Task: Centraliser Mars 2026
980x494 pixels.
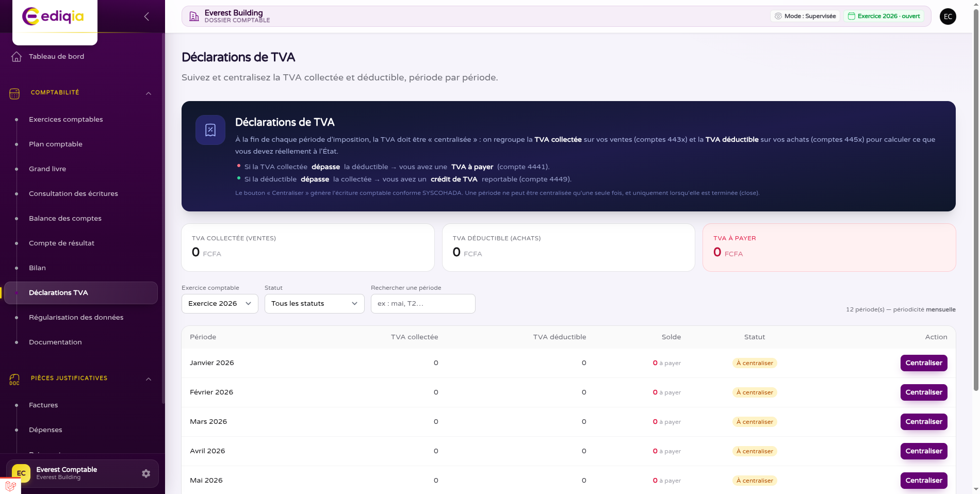Action: (x=924, y=422)
